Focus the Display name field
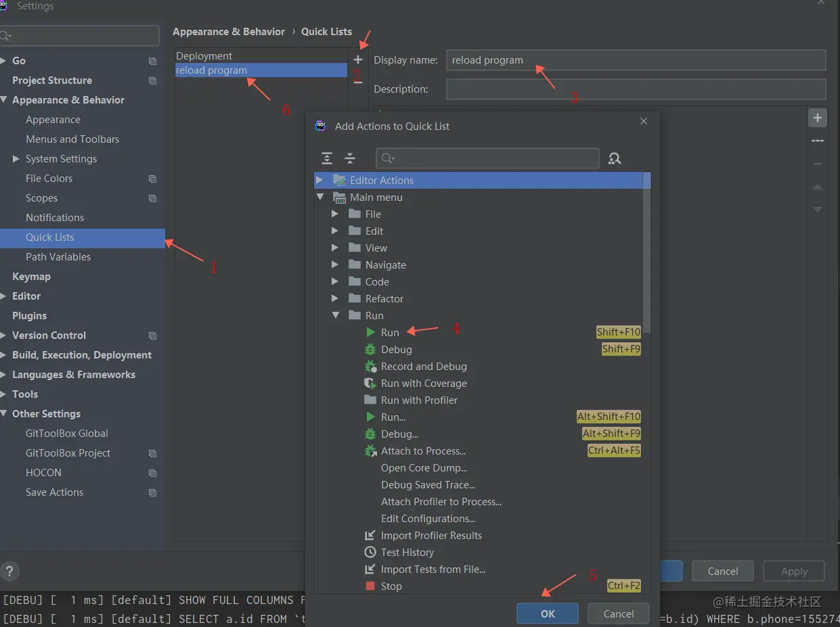The height and width of the screenshot is (627, 840). pyautogui.click(x=636, y=60)
